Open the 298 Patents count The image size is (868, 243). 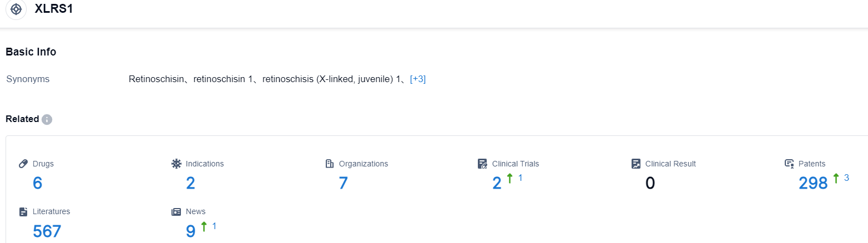813,183
